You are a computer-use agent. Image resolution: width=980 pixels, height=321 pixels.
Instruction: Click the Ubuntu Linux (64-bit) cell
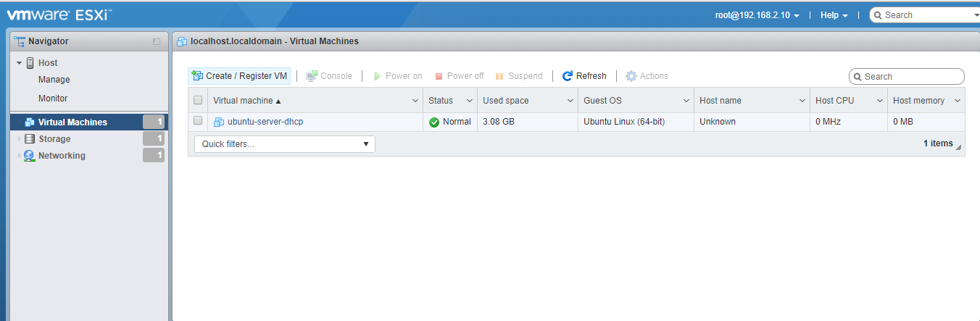(636, 122)
